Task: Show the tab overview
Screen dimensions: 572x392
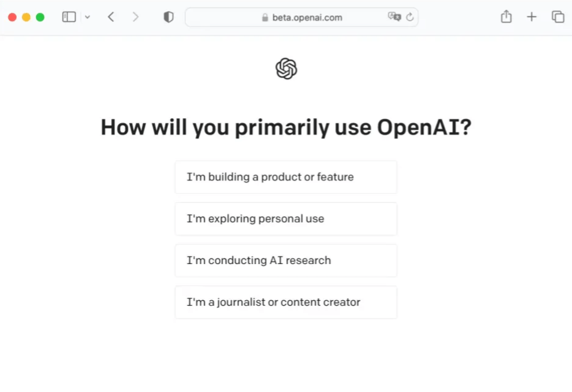Action: click(x=558, y=17)
